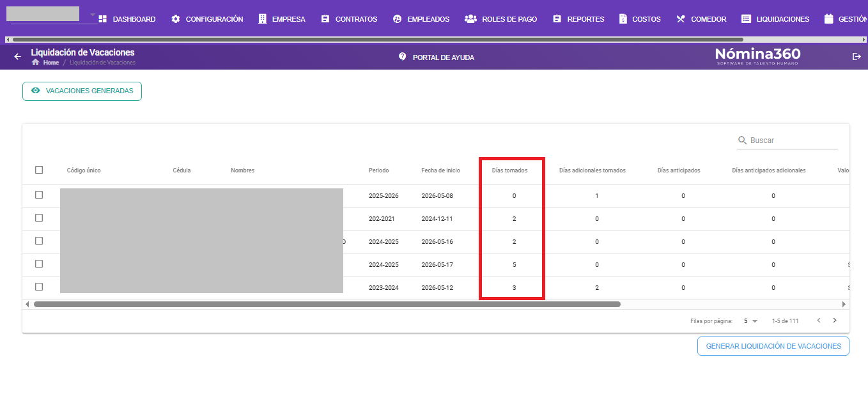Click the Home breadcrumb icon
The width and height of the screenshot is (868, 401).
(36, 63)
